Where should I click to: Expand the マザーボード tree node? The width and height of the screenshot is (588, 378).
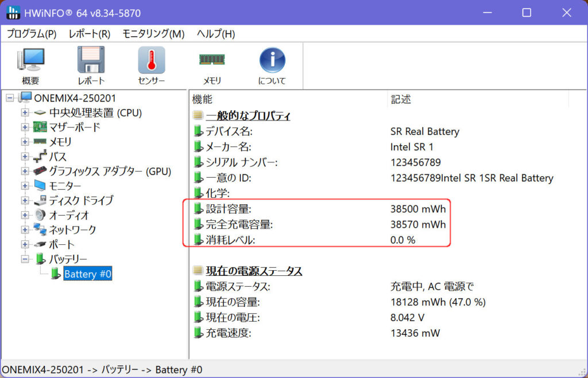coord(25,127)
